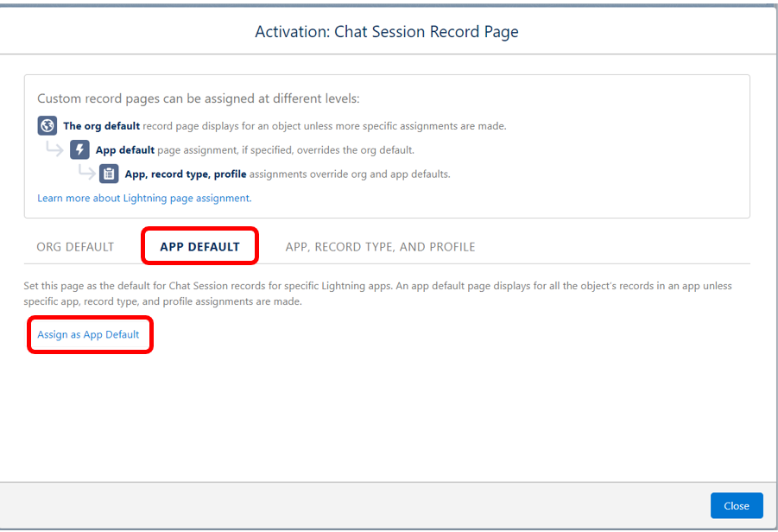Image resolution: width=778 pixels, height=532 pixels.
Task: Click 'assignments override org and app defaults' text
Action: (x=350, y=174)
